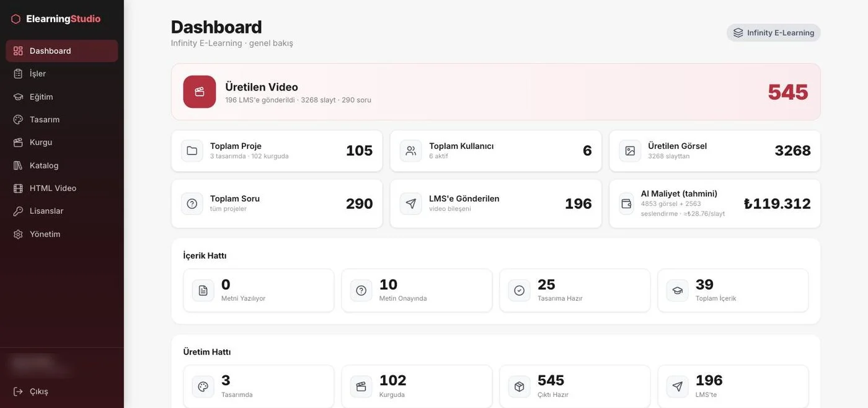Click the Tasarımda palette icon
Screen dimensions: 868x408
(x=203, y=386)
